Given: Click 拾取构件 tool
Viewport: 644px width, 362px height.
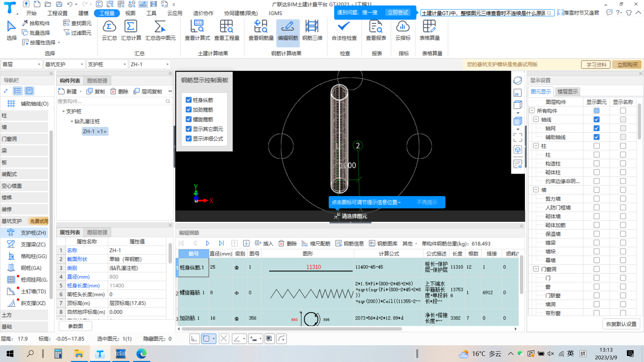Looking at the screenshot, I should click(x=36, y=23).
